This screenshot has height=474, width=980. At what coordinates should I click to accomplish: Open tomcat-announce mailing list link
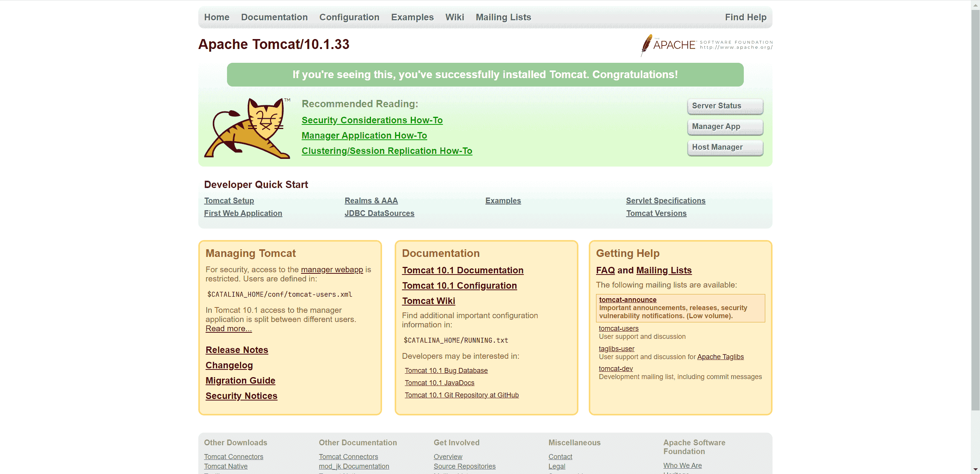[x=627, y=300]
